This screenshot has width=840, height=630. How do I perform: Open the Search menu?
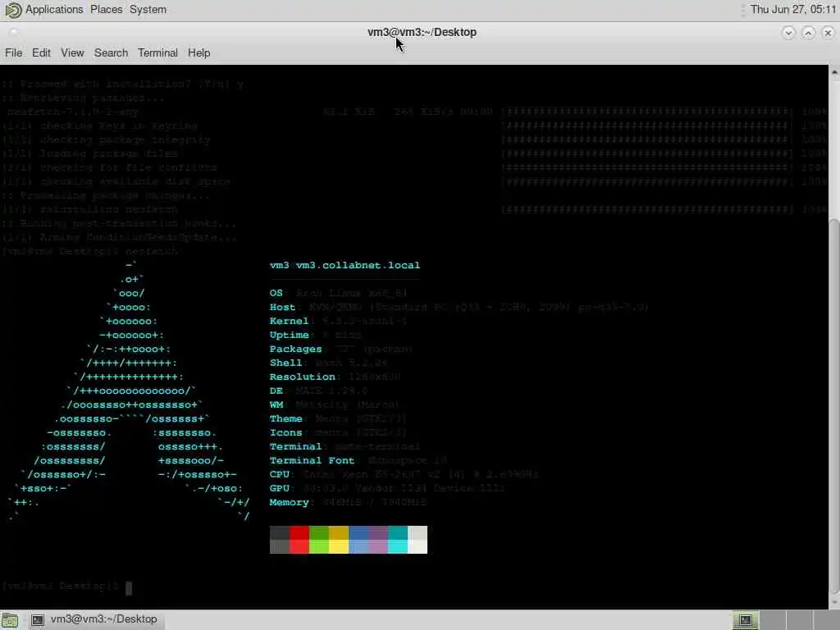click(x=111, y=52)
